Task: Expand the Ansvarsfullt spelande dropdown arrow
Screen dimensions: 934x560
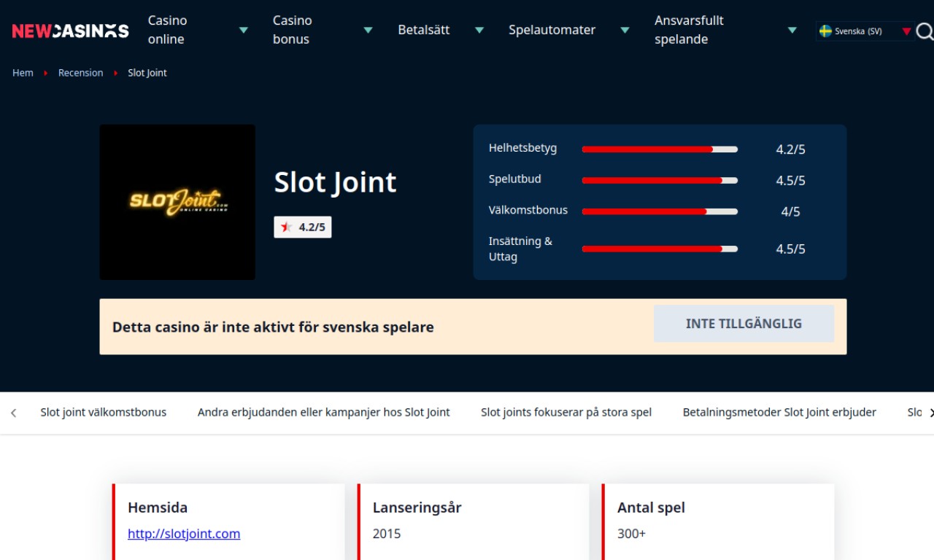Action: (x=792, y=31)
